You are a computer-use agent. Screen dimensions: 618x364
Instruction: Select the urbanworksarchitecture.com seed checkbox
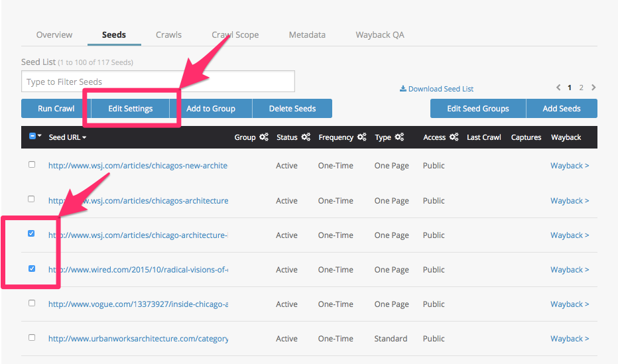pos(32,337)
